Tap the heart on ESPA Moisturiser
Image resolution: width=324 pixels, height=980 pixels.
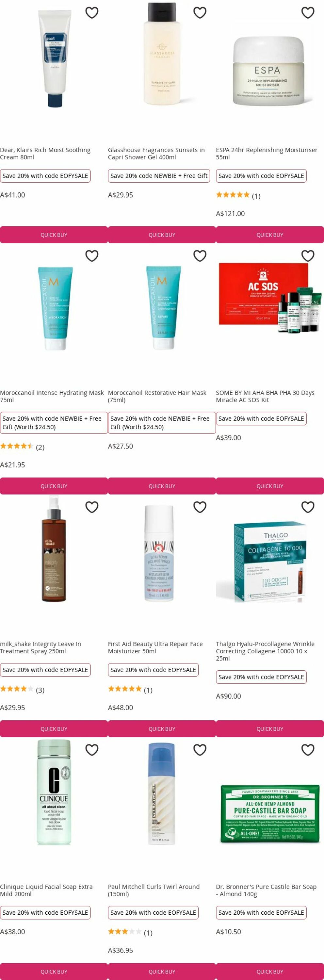308,12
